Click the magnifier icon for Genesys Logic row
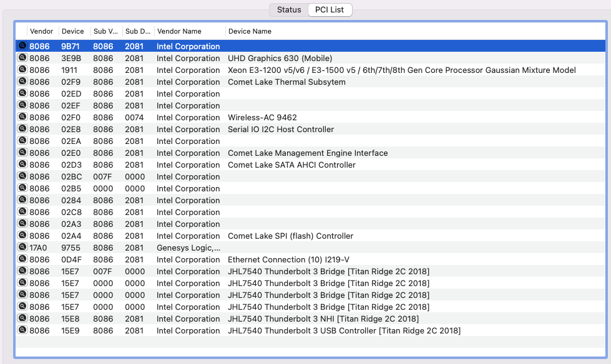 coord(22,247)
